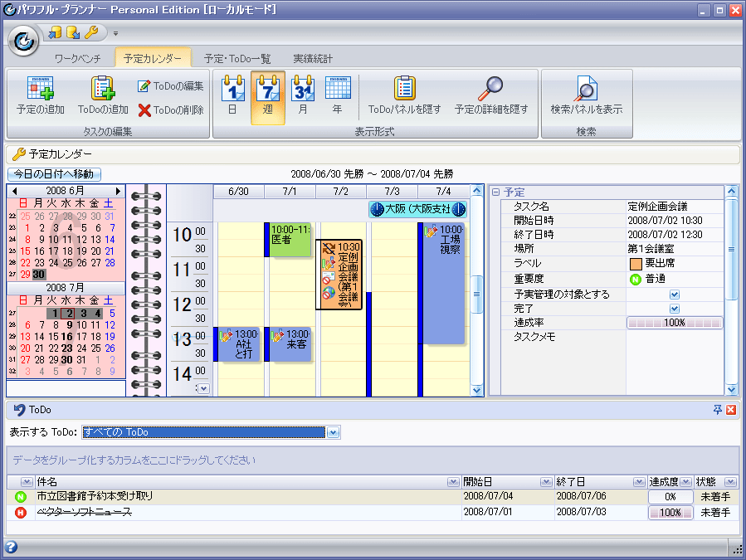Select the week view (週) button
Screen dimensions: 746x560
pyautogui.click(x=268, y=97)
